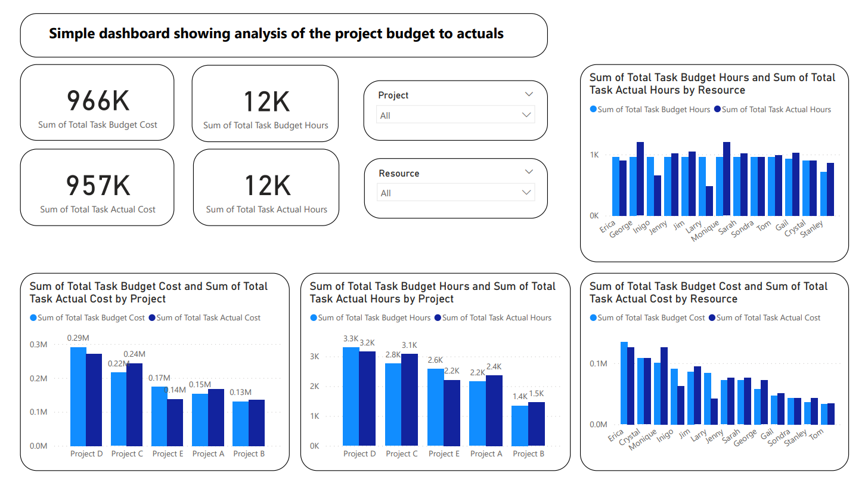Click Project B actual hours bar labeled 1.5K
868x491 pixels.
(537, 424)
